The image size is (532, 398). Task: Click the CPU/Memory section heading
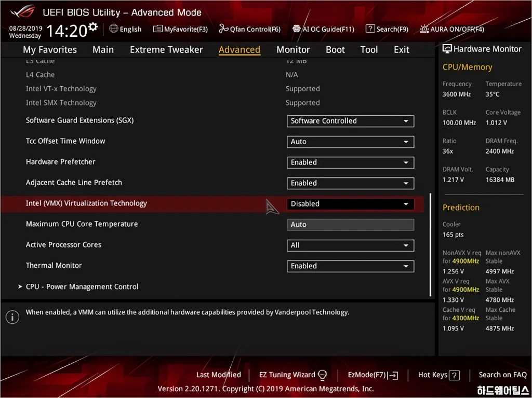tap(467, 67)
